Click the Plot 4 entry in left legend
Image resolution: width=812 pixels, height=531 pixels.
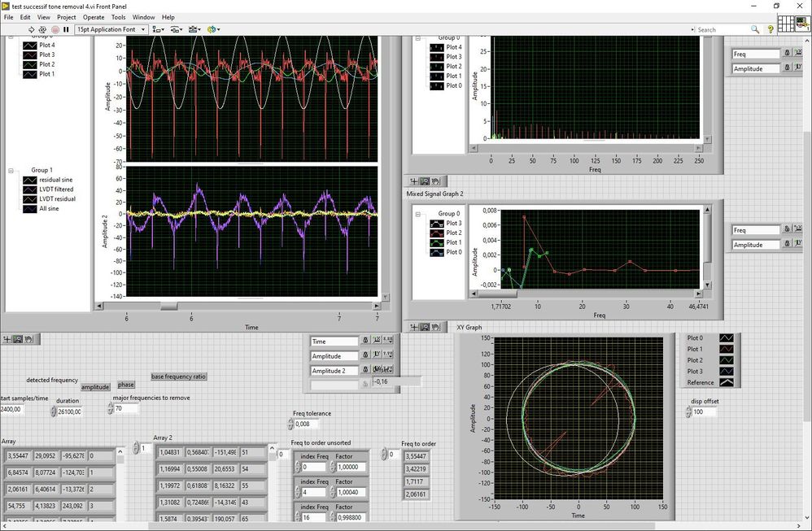[x=39, y=45]
